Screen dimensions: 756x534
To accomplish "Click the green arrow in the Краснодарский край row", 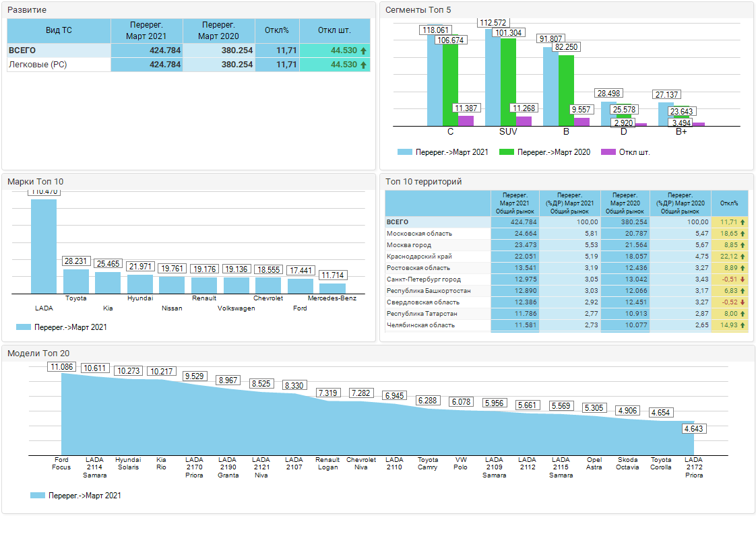I will point(743,257).
